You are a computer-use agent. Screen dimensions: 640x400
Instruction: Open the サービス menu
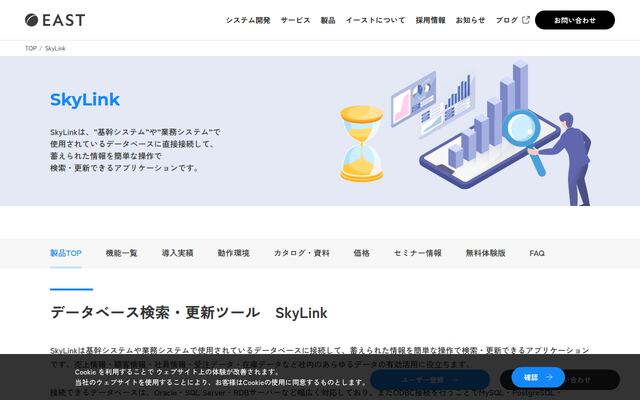(295, 20)
